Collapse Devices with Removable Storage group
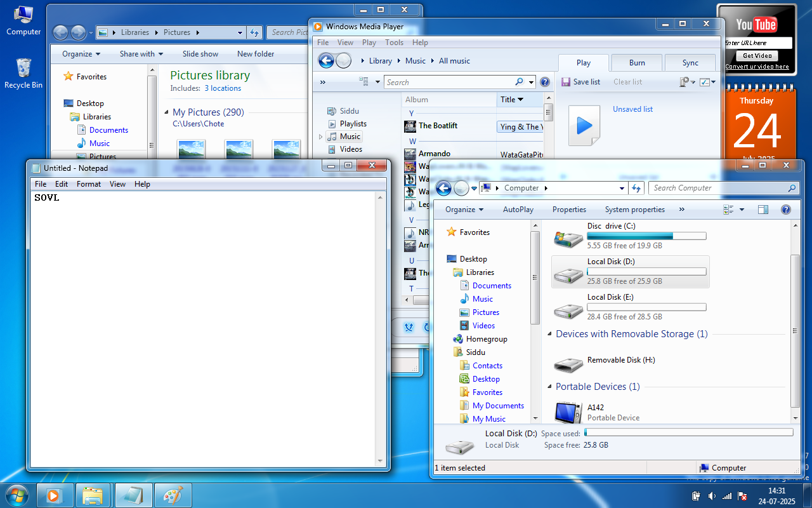Viewport: 812px width, 508px height. (x=549, y=334)
